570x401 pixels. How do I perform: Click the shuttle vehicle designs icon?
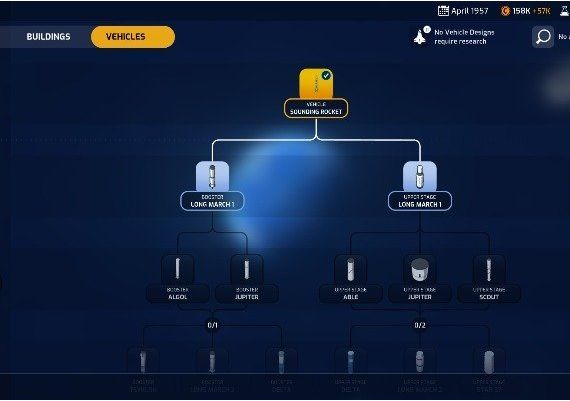(421, 37)
